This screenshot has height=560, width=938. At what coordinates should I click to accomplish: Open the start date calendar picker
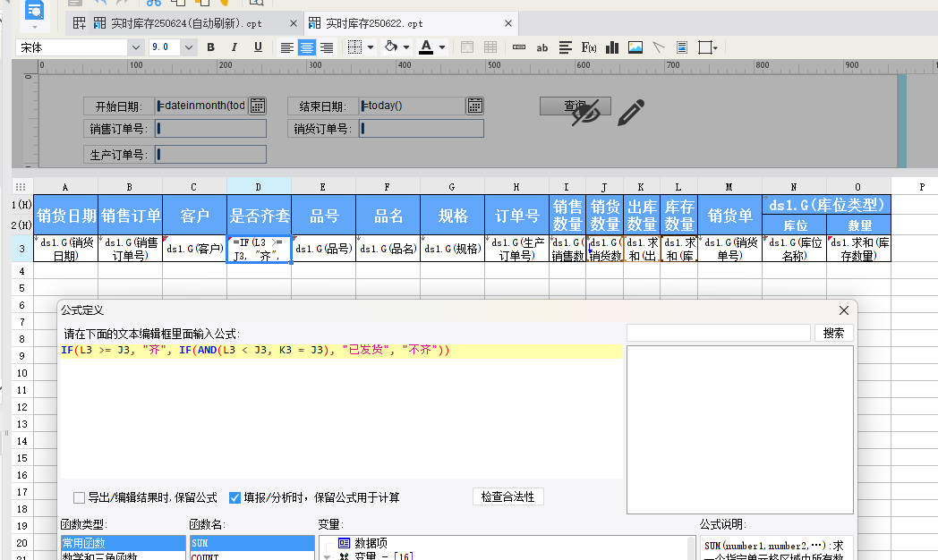coord(257,106)
